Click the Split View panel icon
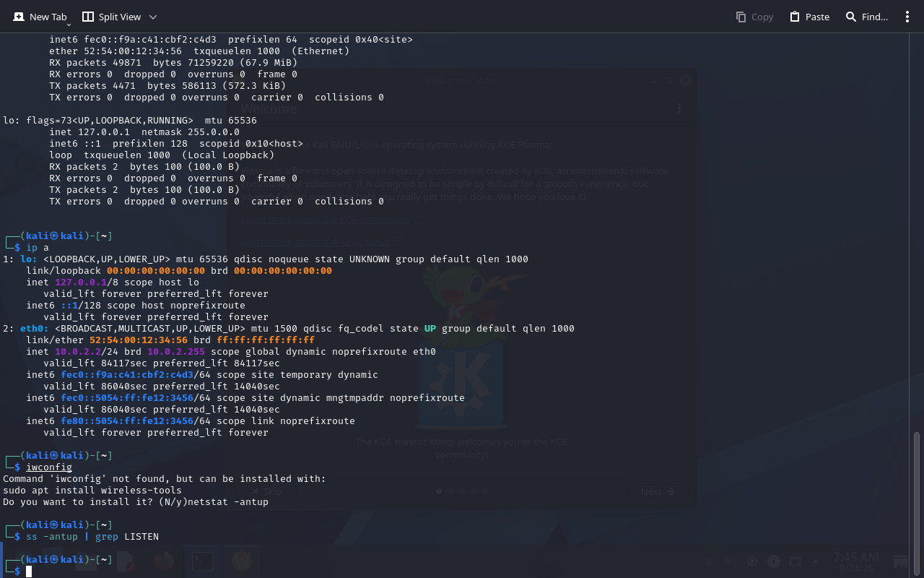This screenshot has height=578, width=924. (88, 17)
